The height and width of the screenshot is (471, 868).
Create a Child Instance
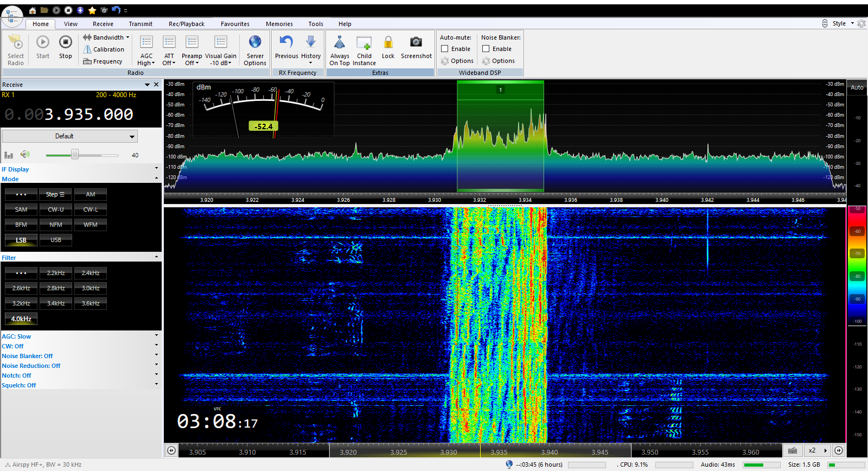(364, 43)
